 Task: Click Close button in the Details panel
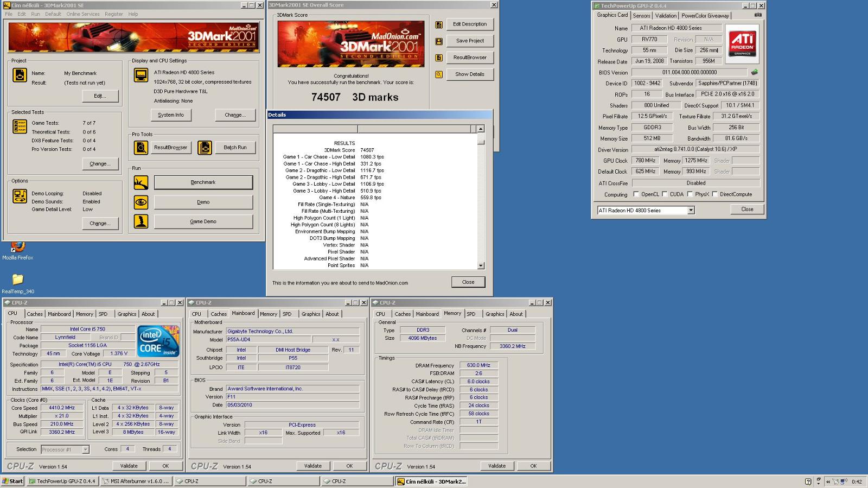click(468, 282)
